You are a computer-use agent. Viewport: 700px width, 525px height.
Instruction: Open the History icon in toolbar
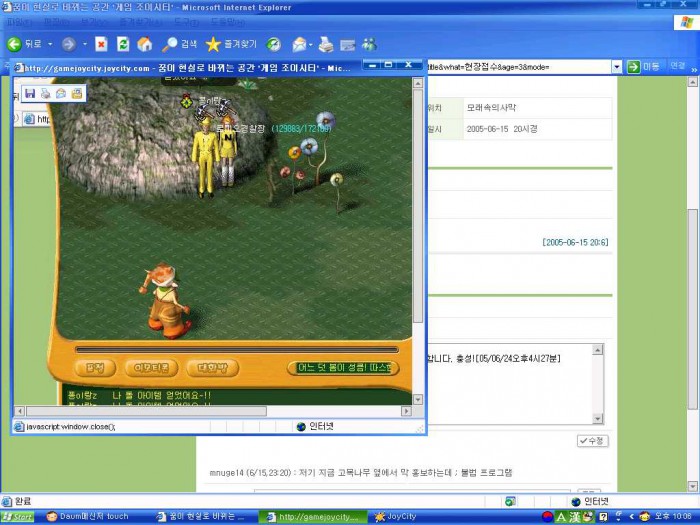[x=273, y=44]
